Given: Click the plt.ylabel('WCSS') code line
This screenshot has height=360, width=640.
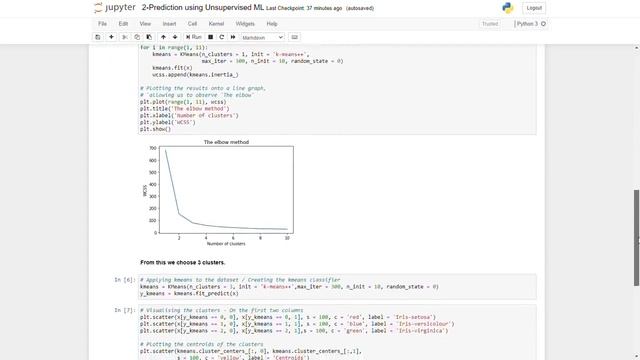Looking at the screenshot, I should click(168, 122).
